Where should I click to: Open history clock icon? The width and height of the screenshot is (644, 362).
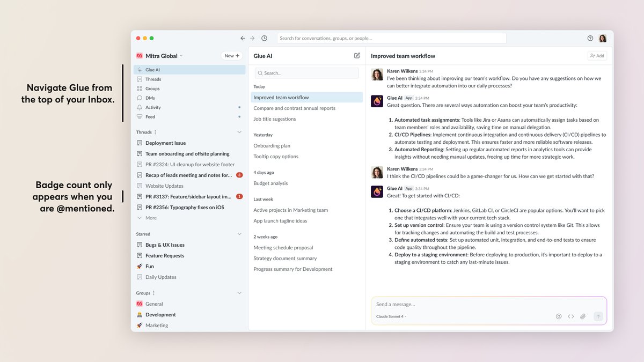[264, 38]
